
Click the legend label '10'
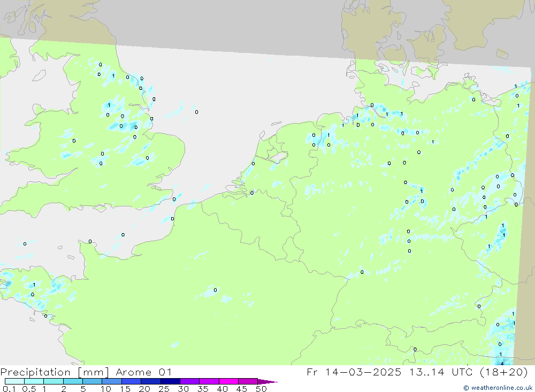click(106, 389)
